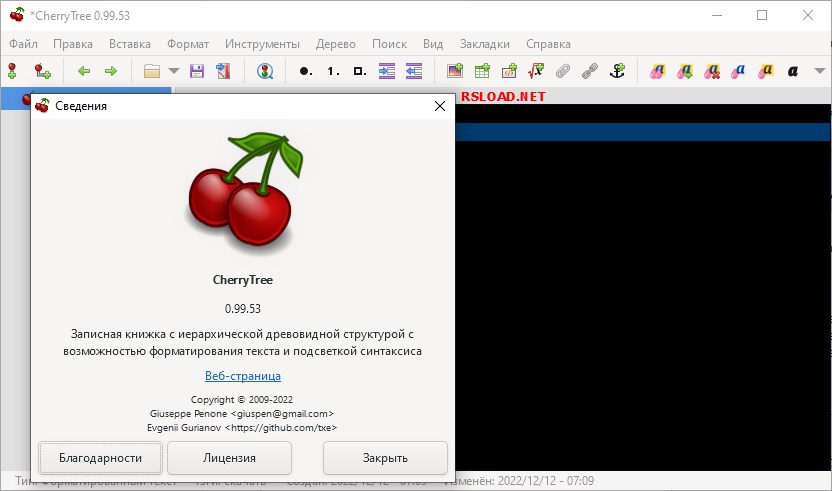Open the Вставка menu

129,44
